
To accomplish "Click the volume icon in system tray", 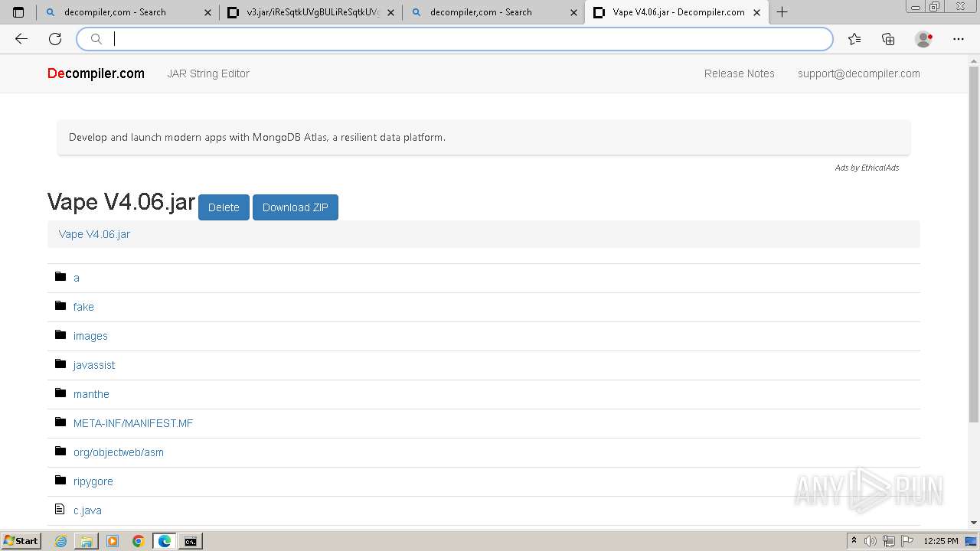I will [x=871, y=541].
